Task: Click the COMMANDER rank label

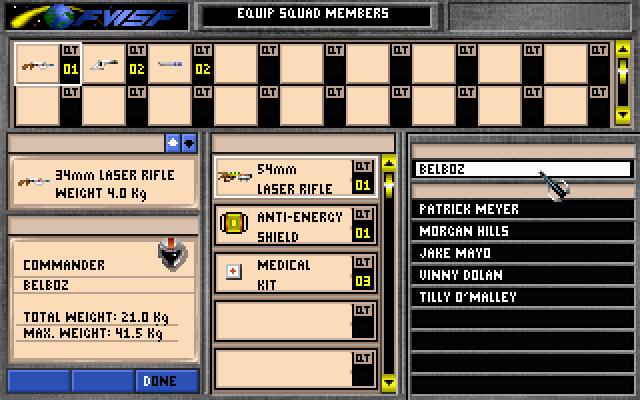Action: 64,265
